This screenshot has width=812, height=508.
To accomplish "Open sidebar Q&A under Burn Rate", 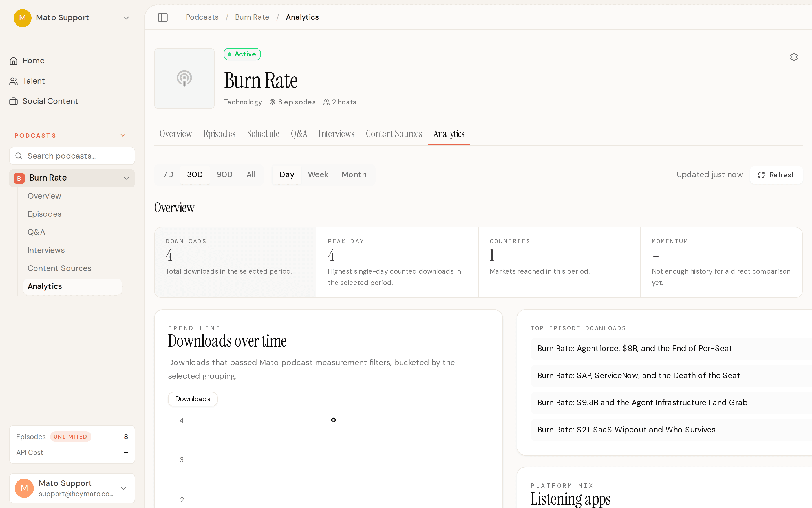I will point(36,232).
